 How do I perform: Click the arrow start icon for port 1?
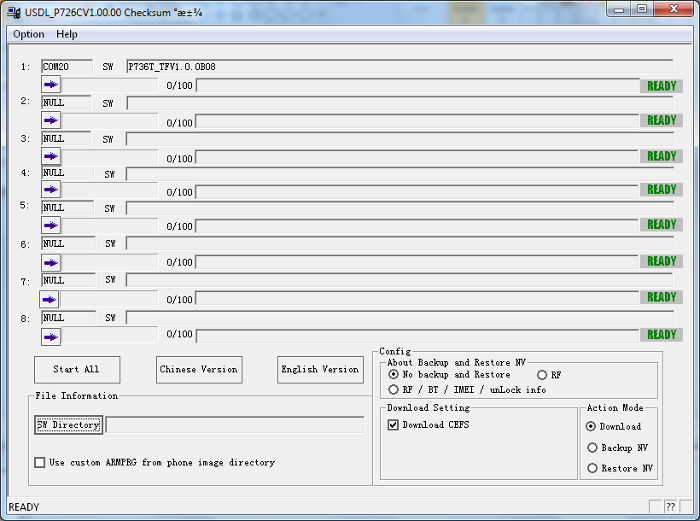(x=51, y=85)
